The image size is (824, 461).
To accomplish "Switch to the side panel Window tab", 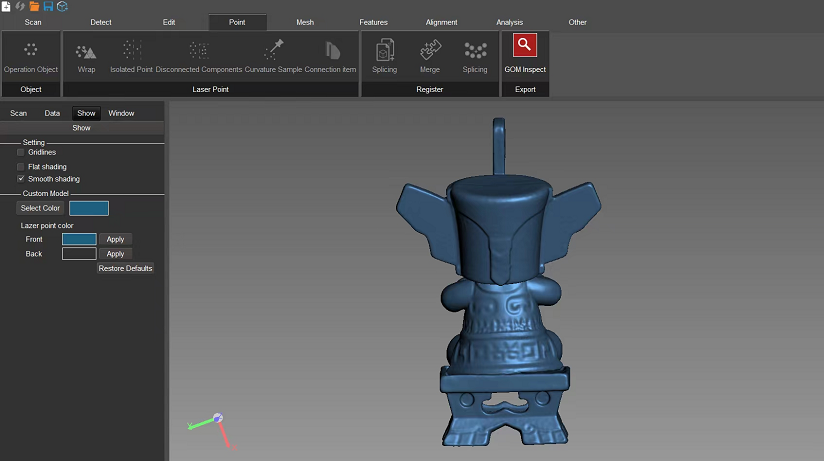I will 121,113.
